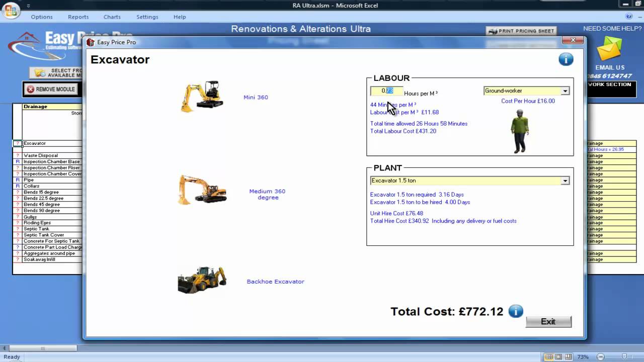Click the Collars row
Screen dimensions: 644x362
(x=52, y=186)
